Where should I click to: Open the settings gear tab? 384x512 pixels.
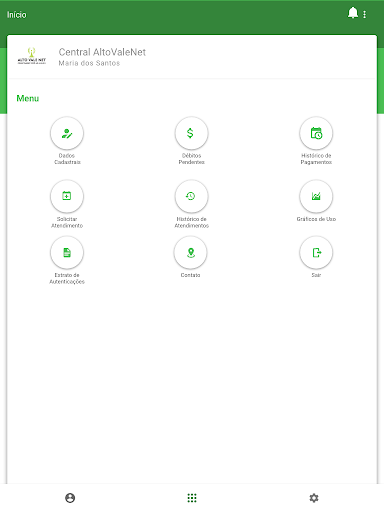[x=314, y=498]
